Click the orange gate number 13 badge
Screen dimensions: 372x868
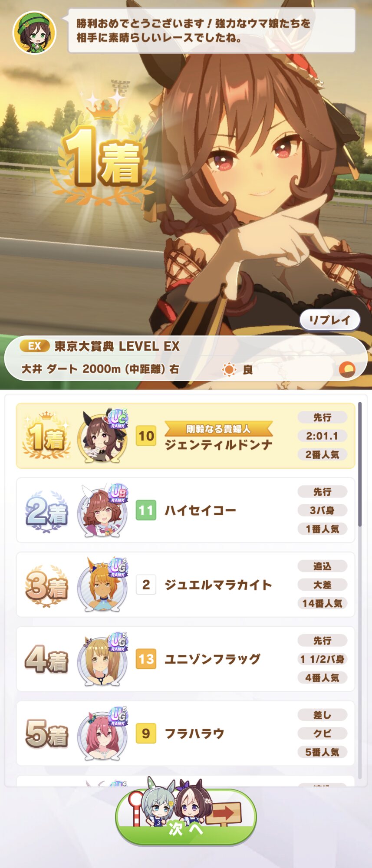click(x=146, y=659)
